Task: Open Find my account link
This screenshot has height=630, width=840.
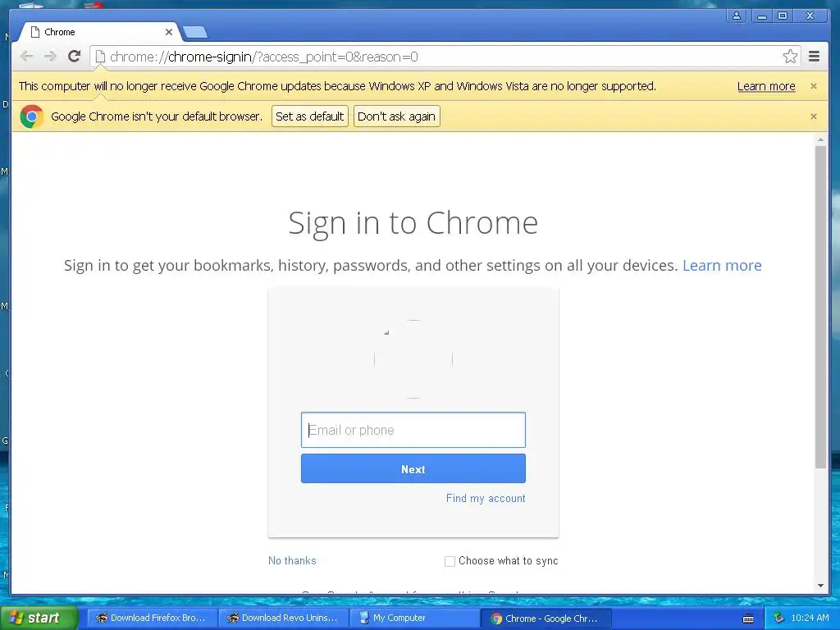Action: (486, 498)
